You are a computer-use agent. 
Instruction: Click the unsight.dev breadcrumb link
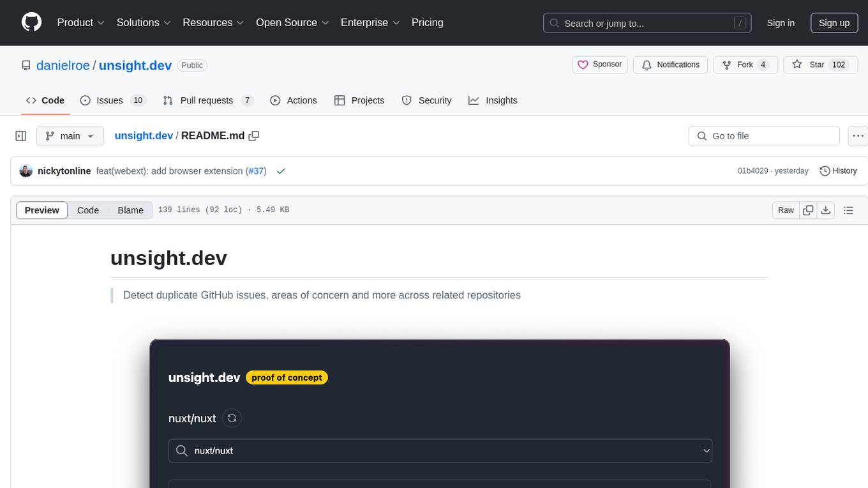pos(144,135)
